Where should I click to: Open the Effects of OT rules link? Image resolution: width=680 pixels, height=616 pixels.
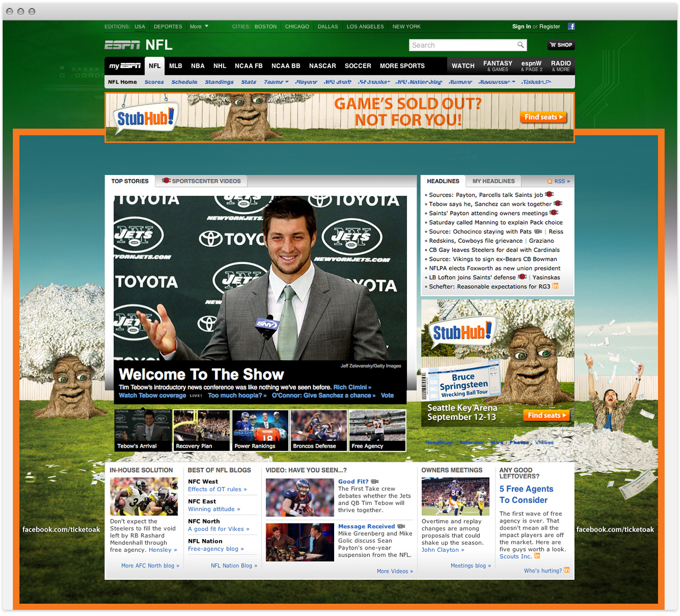[217, 490]
